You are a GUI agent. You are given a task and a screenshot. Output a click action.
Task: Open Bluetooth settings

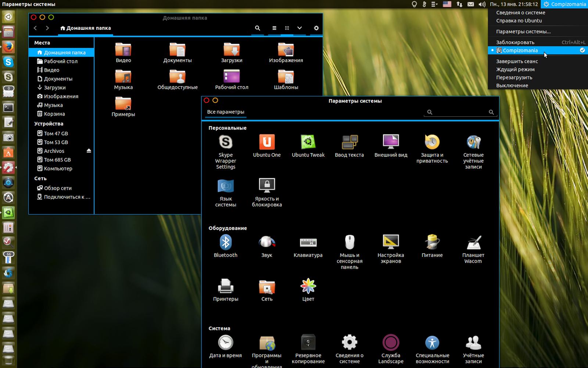226,246
